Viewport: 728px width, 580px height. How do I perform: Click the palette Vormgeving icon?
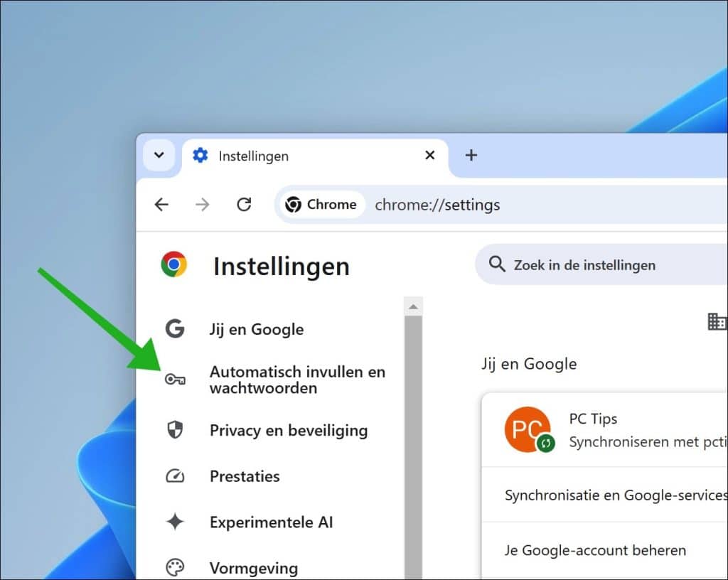click(175, 567)
